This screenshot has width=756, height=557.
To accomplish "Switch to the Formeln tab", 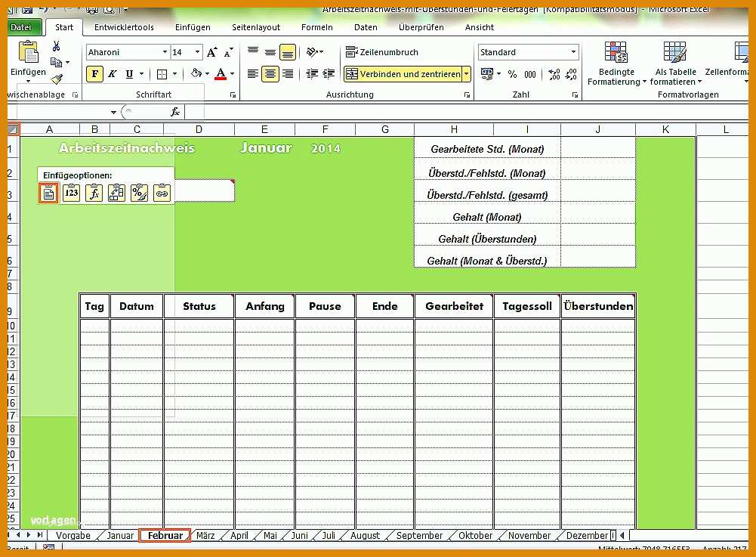I will [316, 27].
